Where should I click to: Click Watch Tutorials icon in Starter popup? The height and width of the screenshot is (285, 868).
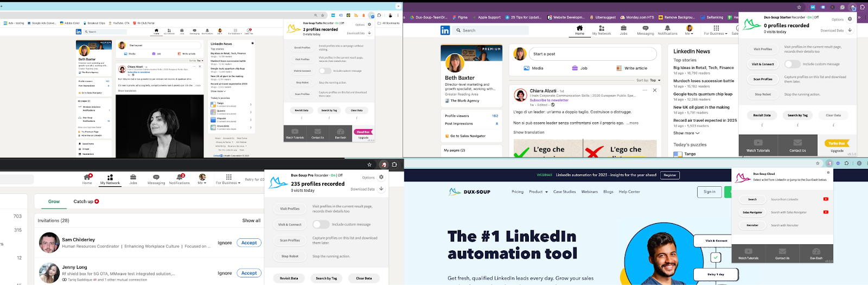coord(758,143)
